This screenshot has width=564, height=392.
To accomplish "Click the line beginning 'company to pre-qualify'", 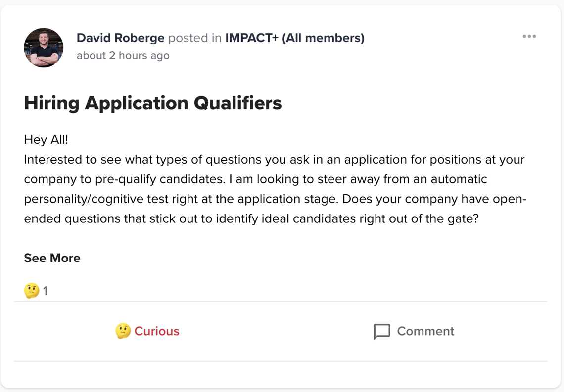I will [x=255, y=179].
